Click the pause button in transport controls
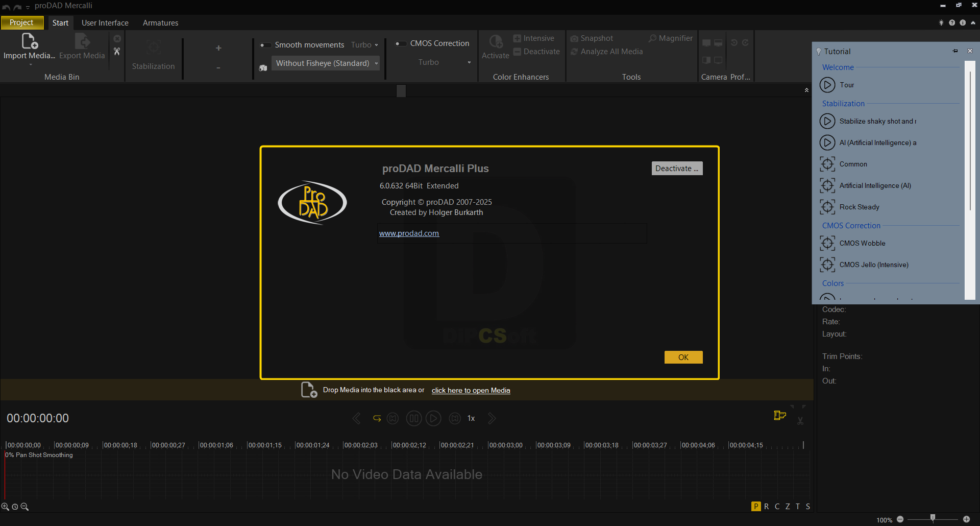 [414, 418]
